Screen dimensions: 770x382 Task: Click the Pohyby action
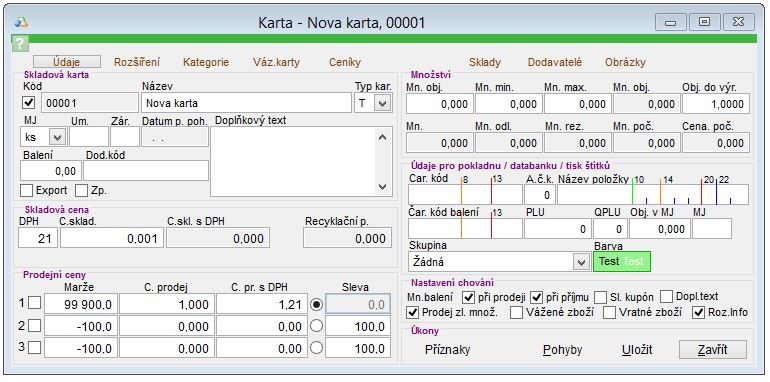[562, 350]
